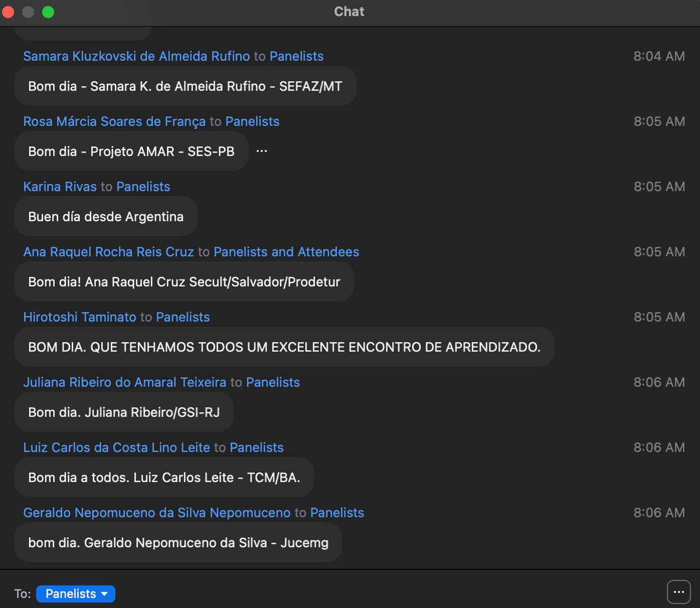Click sender name Ana Raquel Rocha Reis Cruz
Viewport: 700px width, 608px height.
[109, 252]
